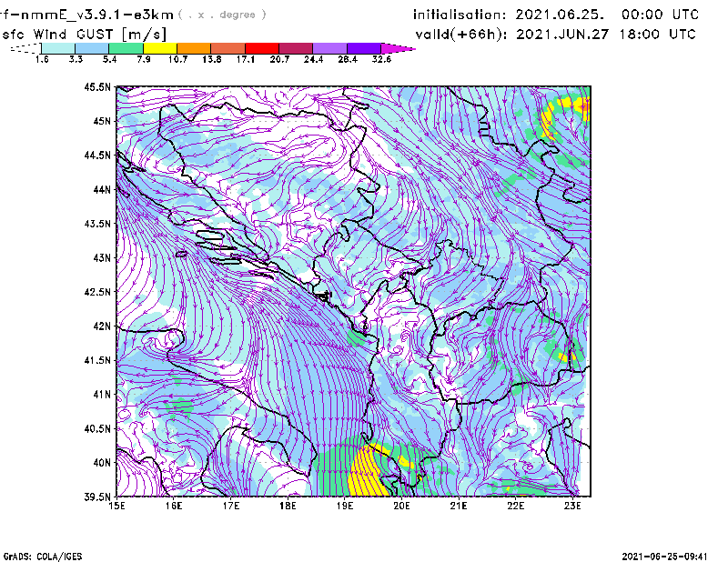
Task: Click the legend value 20.7
Action: [279, 59]
